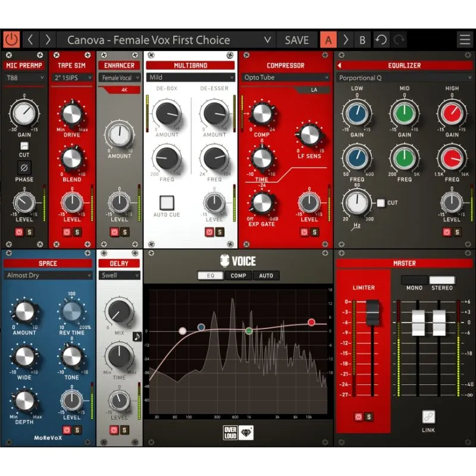This screenshot has height=476, width=476.
Task: Solo the Limiter section
Action: click(369, 417)
